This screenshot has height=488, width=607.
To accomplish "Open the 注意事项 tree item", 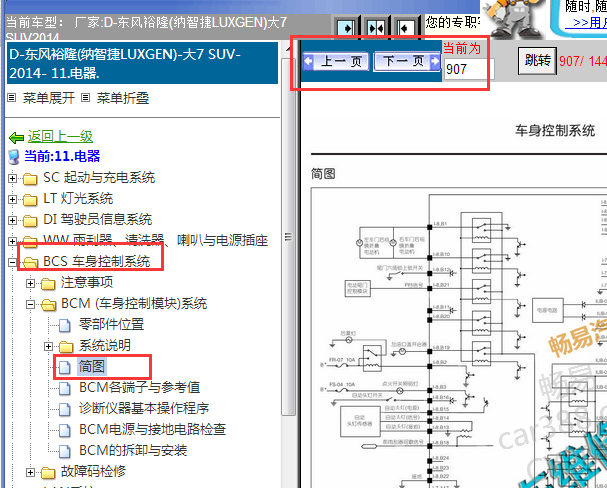I will tap(87, 283).
